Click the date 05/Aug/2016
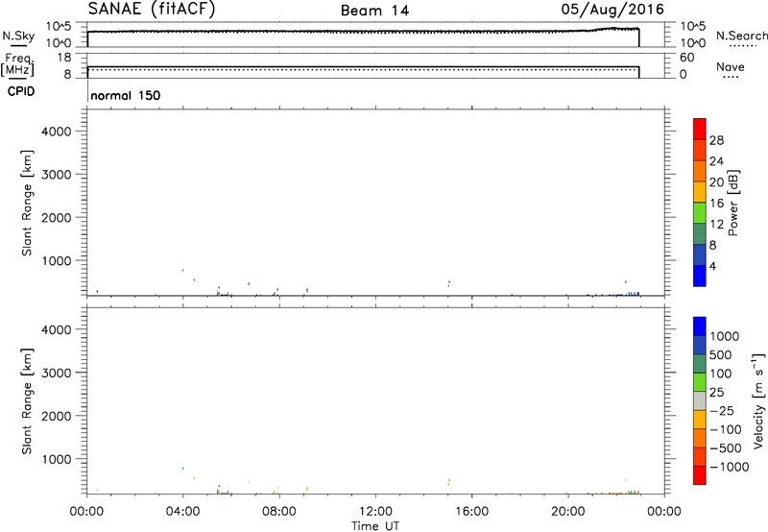The image size is (768, 532). tap(612, 10)
